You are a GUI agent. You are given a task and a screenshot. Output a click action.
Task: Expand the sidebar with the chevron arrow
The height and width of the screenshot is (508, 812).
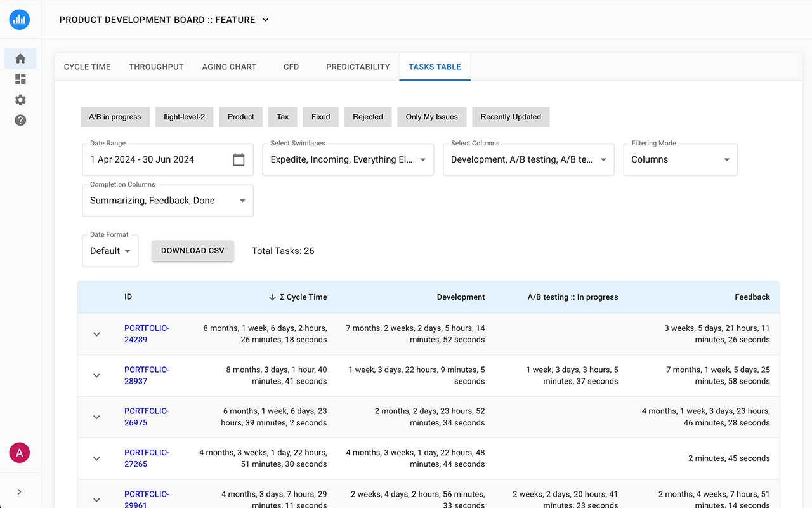tap(20, 490)
